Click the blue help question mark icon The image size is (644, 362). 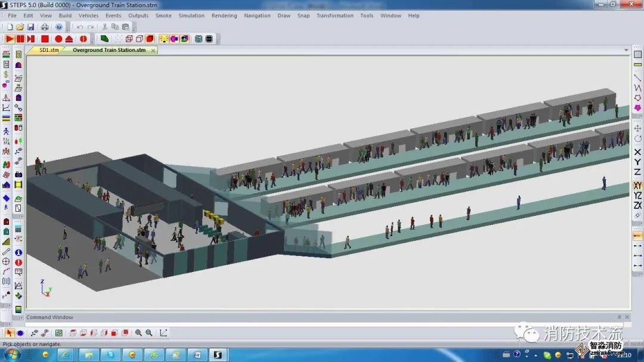tap(59, 27)
